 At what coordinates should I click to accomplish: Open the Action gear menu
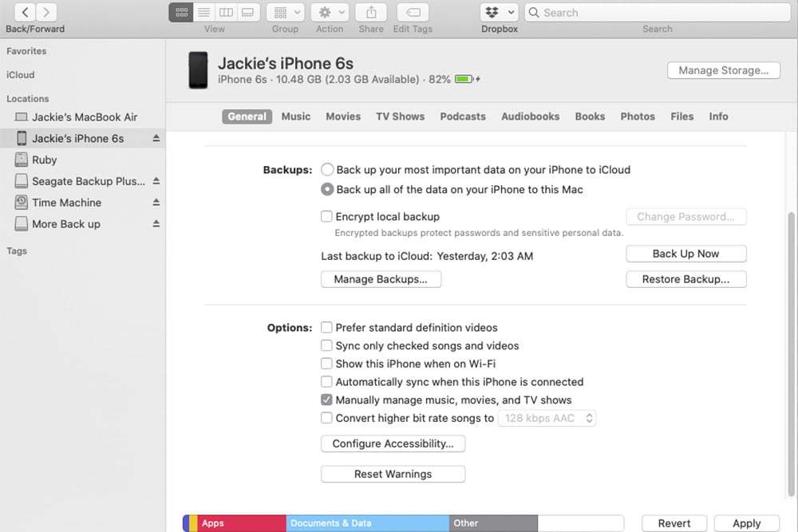330,12
